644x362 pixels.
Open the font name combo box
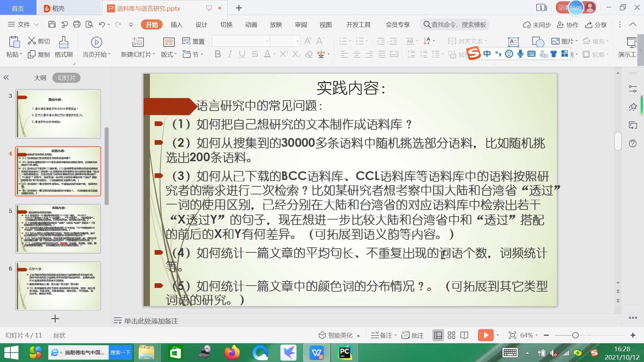tap(241, 41)
